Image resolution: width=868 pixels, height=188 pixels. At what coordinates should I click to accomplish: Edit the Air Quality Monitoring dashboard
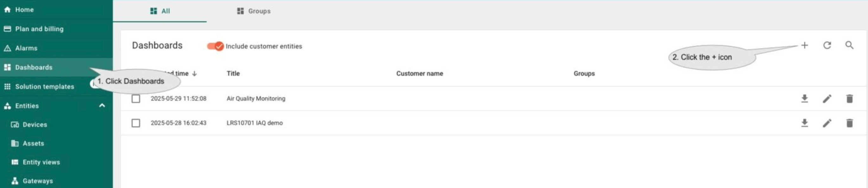827,98
